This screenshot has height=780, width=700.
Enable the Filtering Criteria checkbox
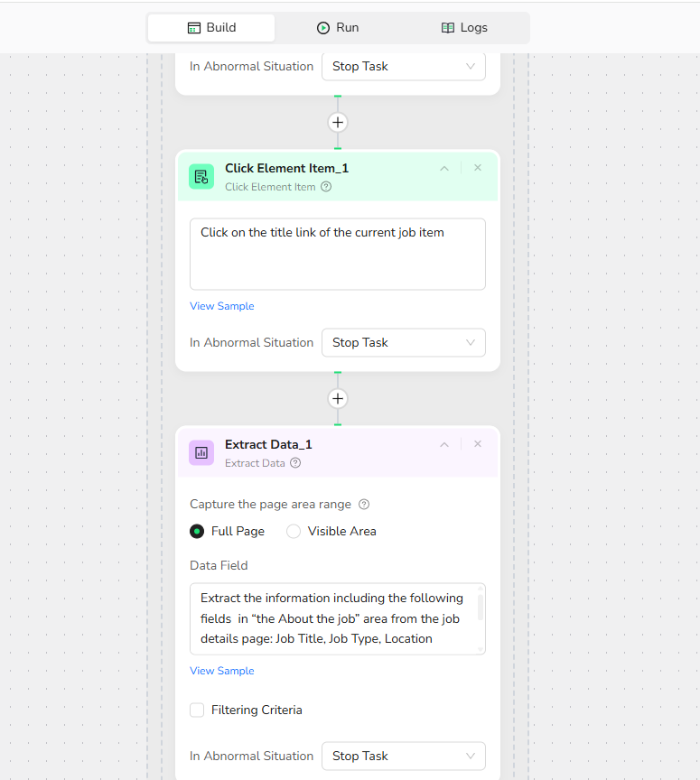[x=197, y=710]
